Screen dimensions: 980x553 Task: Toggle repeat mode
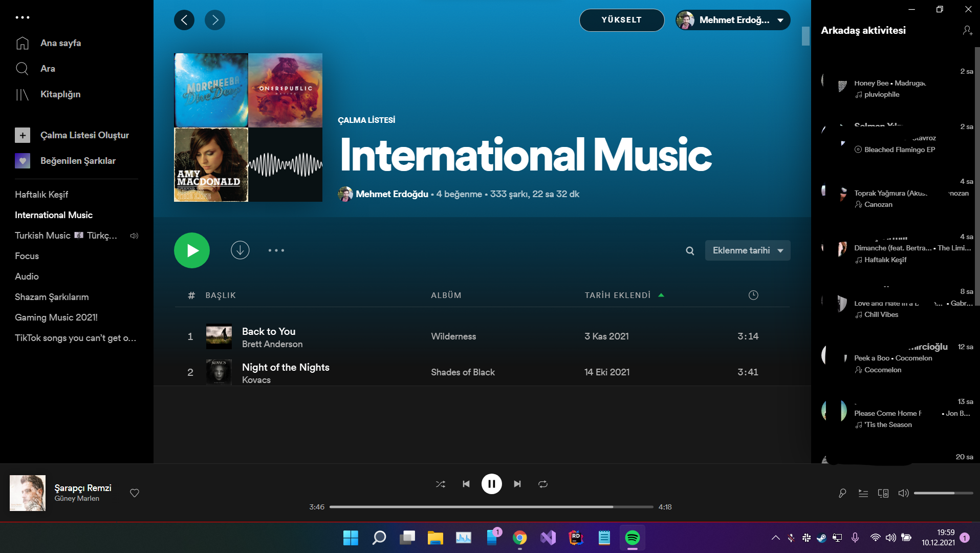543,484
